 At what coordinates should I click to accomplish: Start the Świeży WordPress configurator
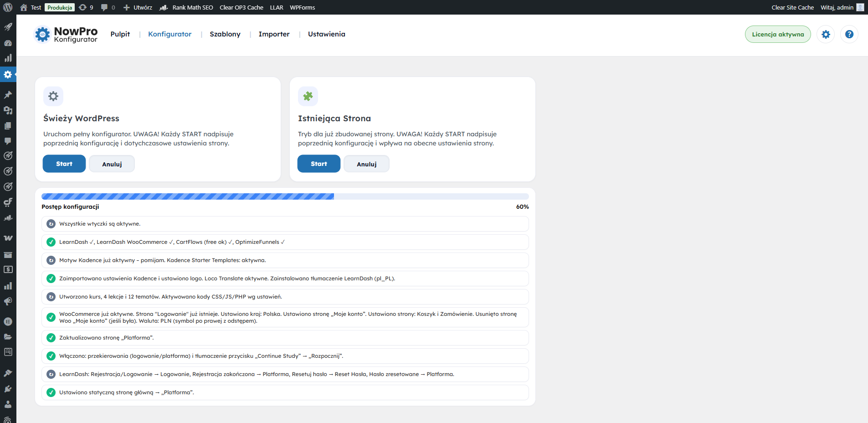64,164
